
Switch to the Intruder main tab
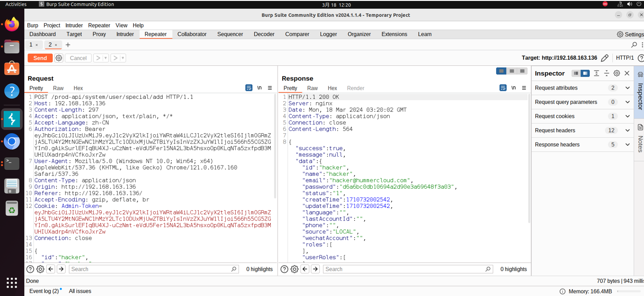[x=125, y=34]
